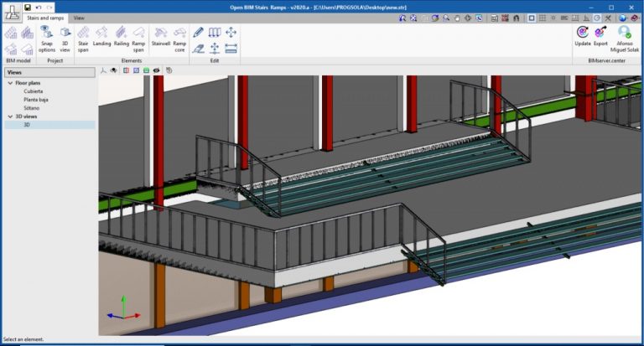Image resolution: width=644 pixels, height=346 pixels.
Task: Save the project using the floppy icon
Action: [28, 8]
